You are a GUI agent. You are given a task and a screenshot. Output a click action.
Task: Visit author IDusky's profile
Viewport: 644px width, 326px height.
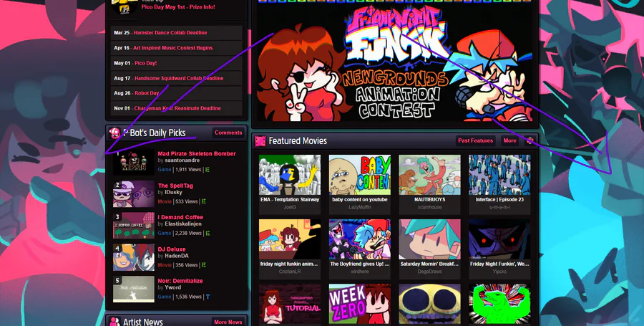[x=173, y=193]
